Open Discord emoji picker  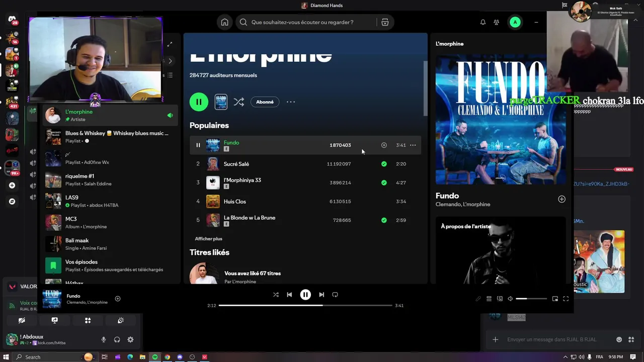pos(619,339)
